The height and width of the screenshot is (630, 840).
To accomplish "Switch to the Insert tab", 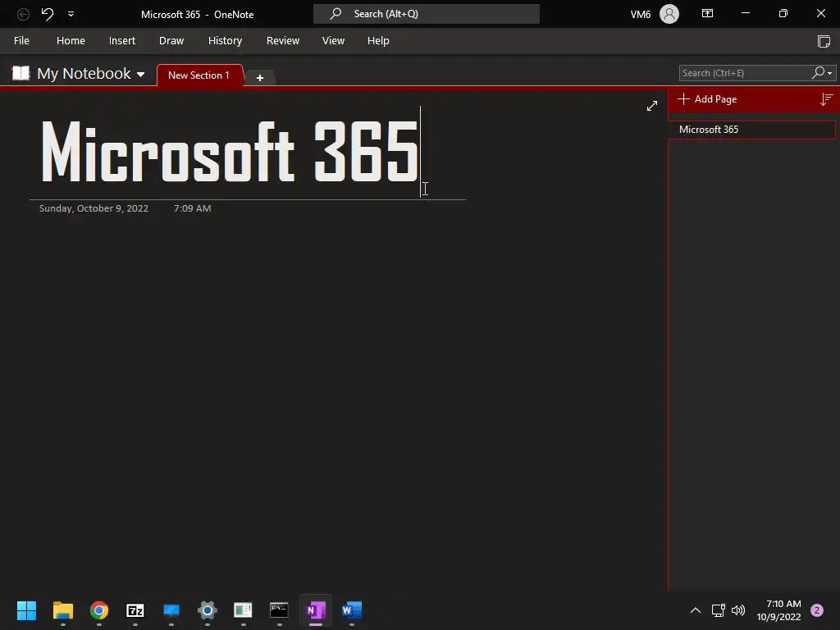I will tap(122, 41).
